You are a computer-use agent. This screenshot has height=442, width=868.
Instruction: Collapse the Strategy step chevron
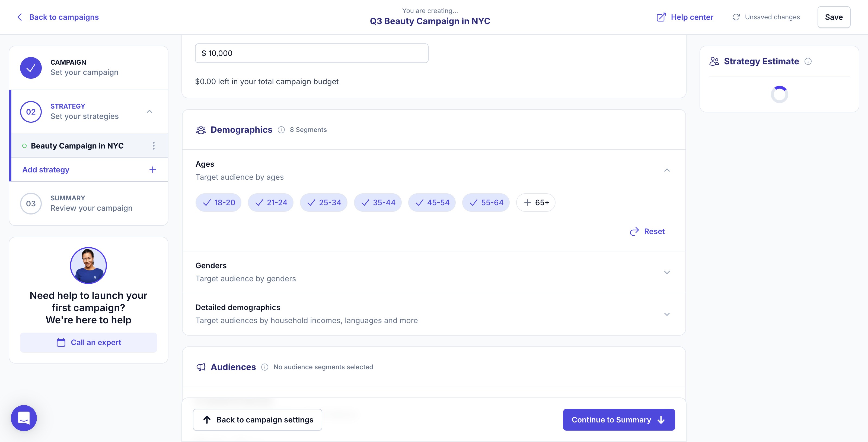pyautogui.click(x=150, y=112)
